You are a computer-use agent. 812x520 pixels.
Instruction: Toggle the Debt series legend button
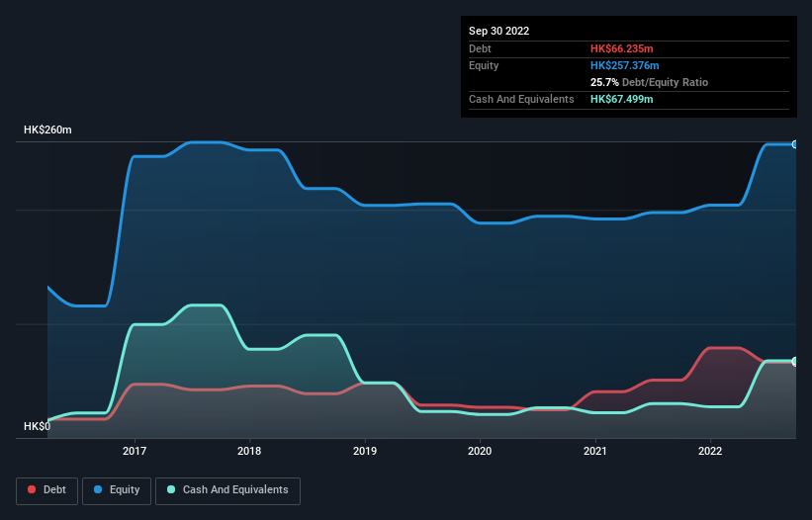click(47, 490)
